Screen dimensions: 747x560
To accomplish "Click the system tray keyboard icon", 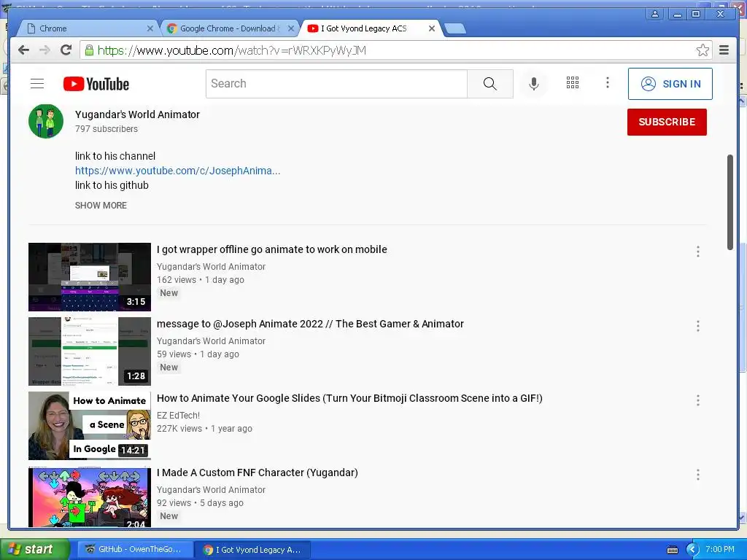I will coord(672,550).
